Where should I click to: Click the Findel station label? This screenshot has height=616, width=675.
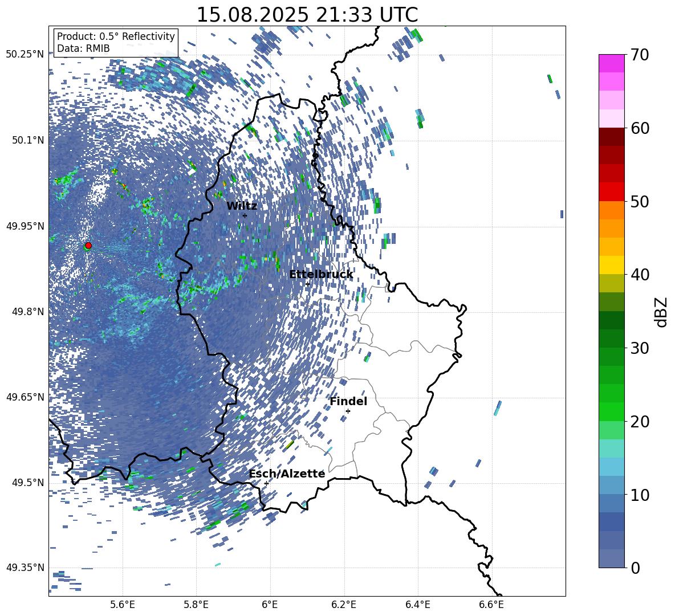(x=348, y=401)
